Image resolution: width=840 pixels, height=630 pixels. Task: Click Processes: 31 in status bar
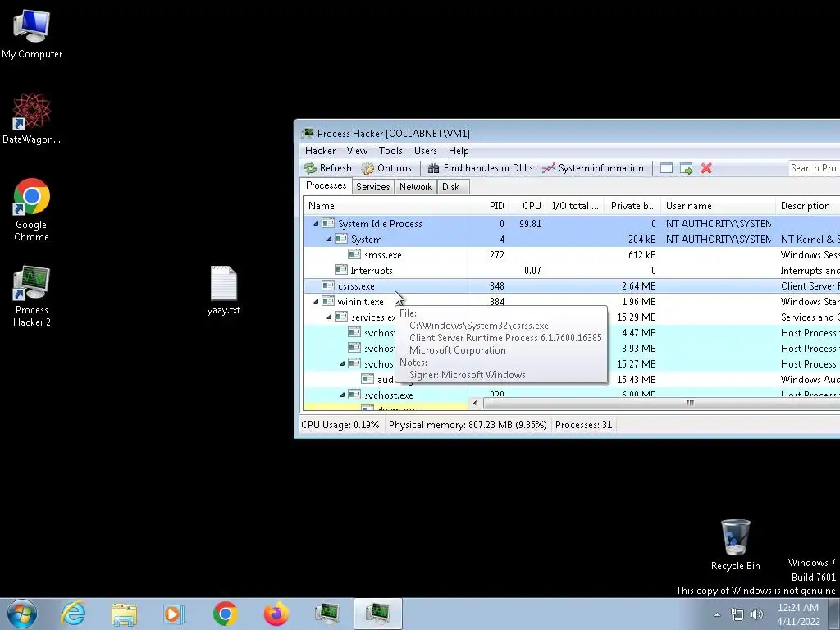pyautogui.click(x=583, y=425)
